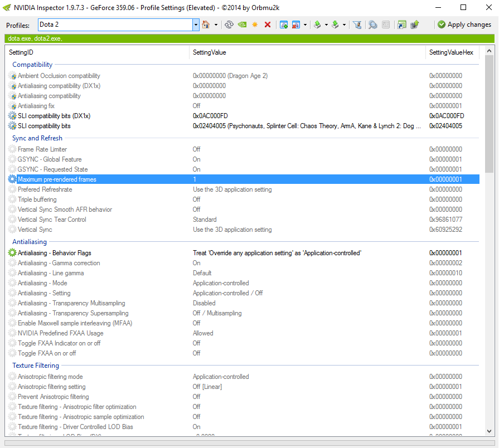Click the green NVIDIA logo icon
Screen dimensions: 499x448
[x=242, y=25]
